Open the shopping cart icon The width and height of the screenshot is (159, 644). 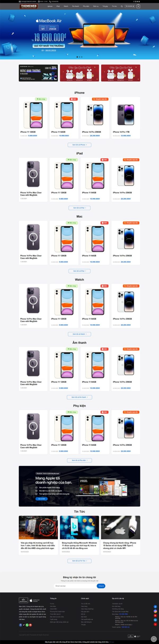pyautogui.click(x=138, y=6)
